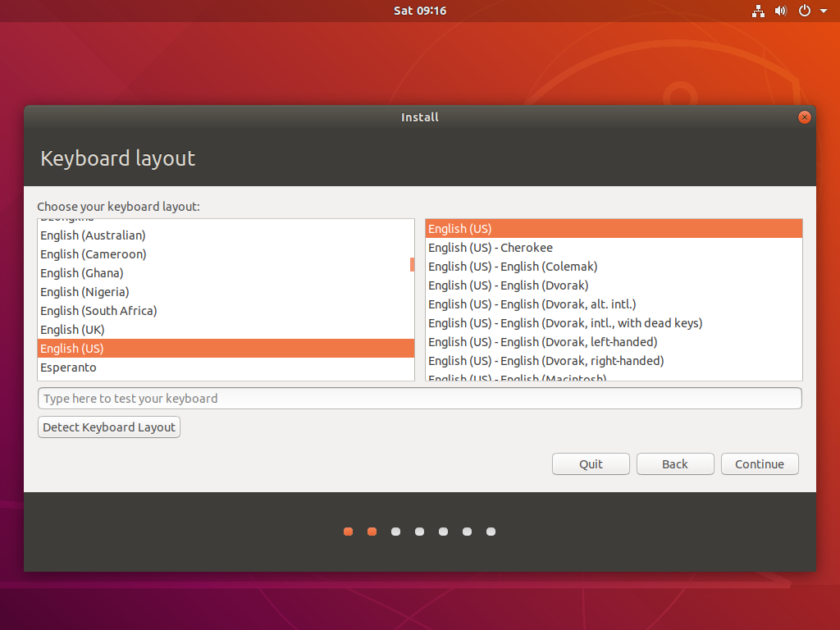Select English (Australian) layout
The height and width of the screenshot is (630, 840).
(x=226, y=235)
